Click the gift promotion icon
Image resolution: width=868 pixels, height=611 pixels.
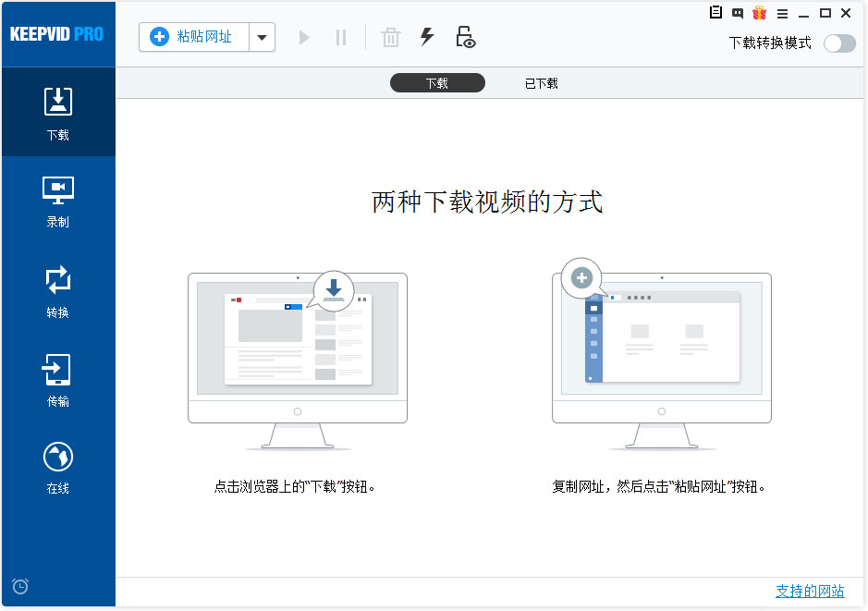point(760,13)
